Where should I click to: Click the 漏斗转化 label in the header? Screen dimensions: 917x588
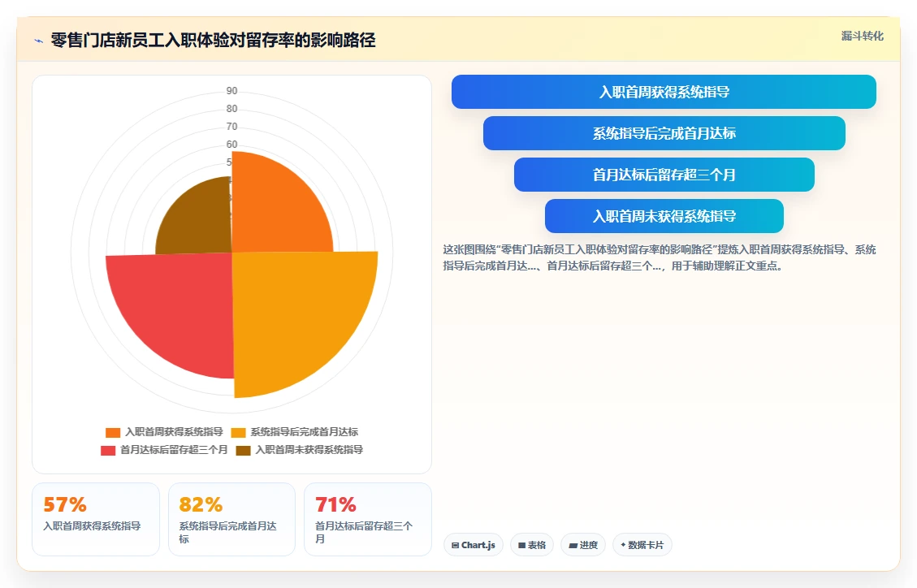click(x=862, y=37)
